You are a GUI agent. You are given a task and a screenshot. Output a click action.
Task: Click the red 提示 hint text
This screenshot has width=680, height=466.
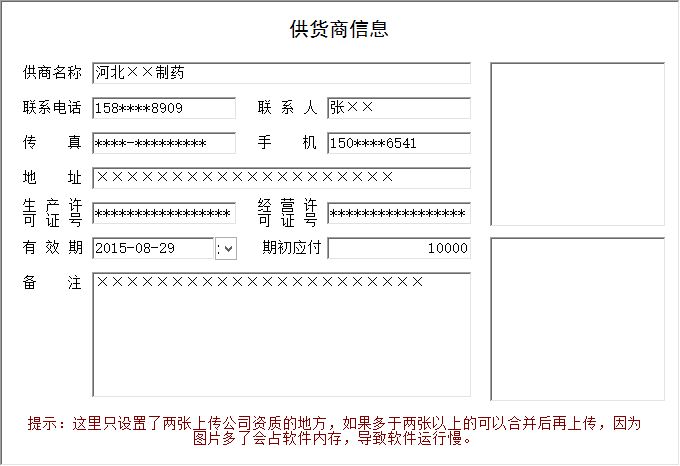pos(334,430)
